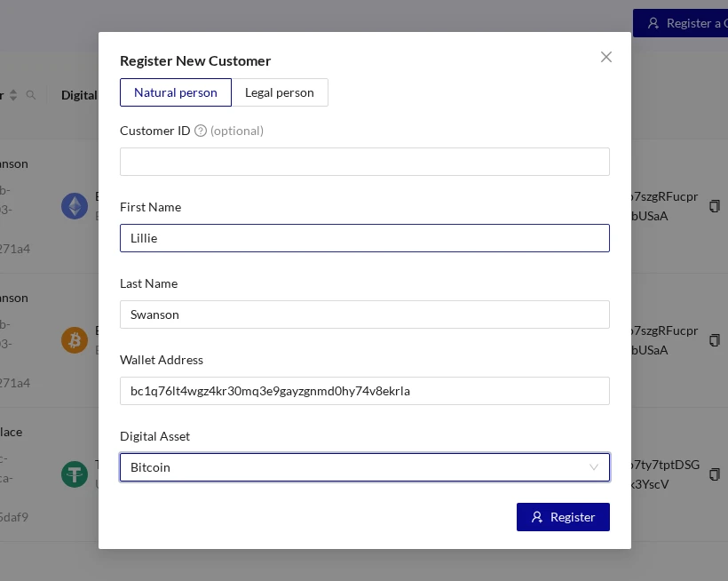Focus the Wallet Address input field
The image size is (728, 581).
click(365, 391)
